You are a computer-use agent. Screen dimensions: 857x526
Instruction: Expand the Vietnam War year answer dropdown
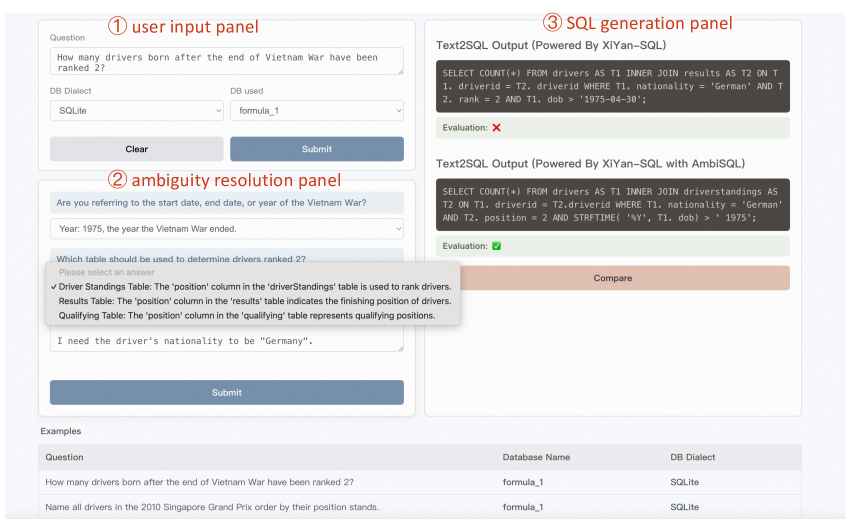tap(226, 229)
